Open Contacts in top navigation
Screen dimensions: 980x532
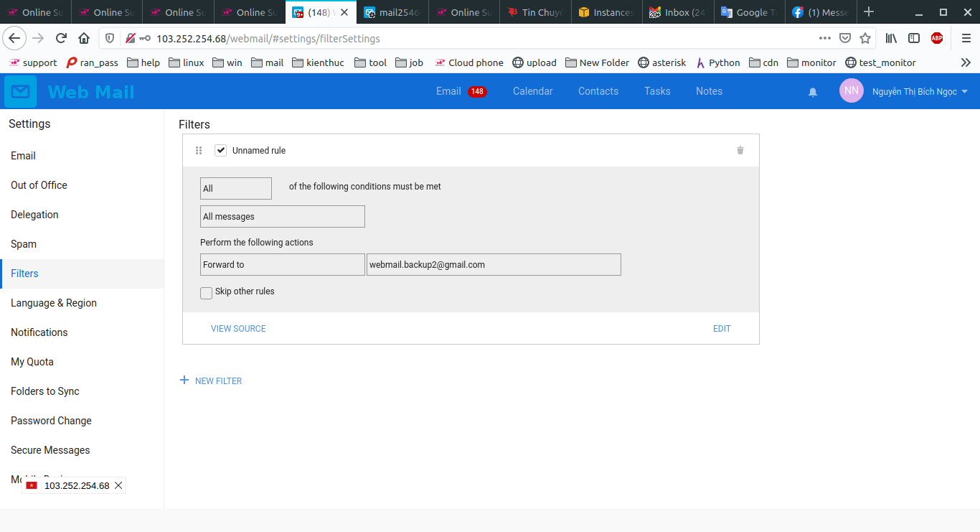point(598,91)
